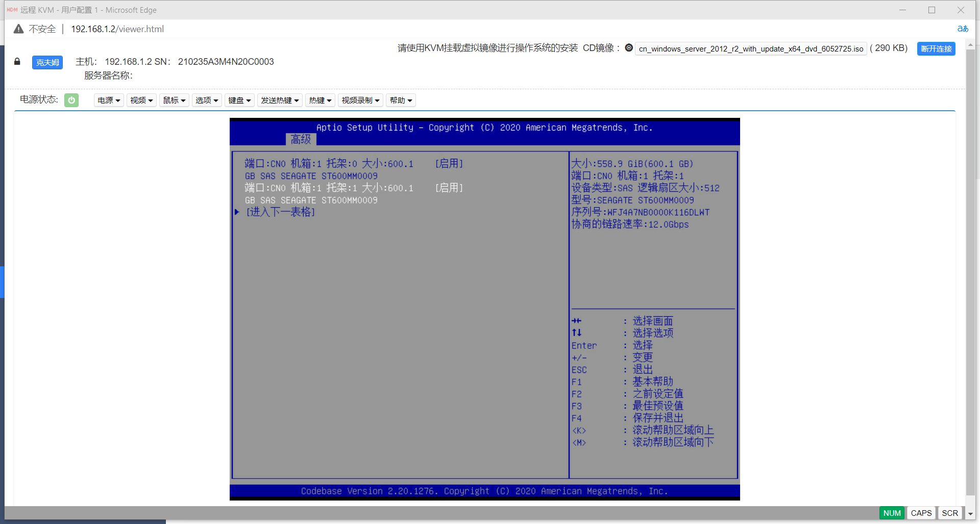This screenshot has width=980, height=524.
Task: Select the 高级 tab in BIOS
Action: (x=301, y=139)
